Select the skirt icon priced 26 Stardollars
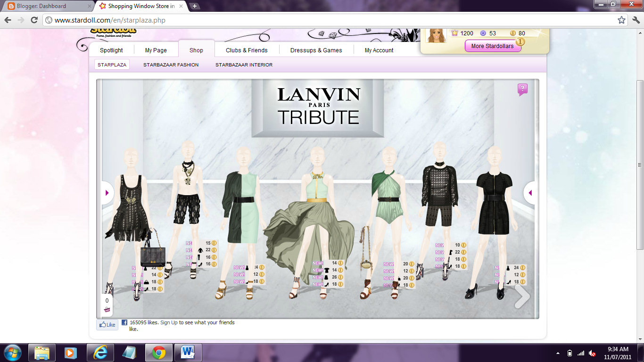 327,278
